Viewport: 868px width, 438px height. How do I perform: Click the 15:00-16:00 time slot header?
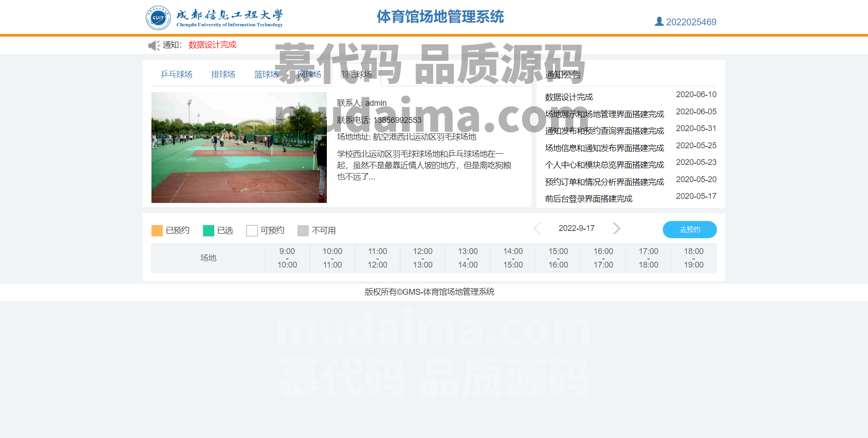tap(558, 258)
